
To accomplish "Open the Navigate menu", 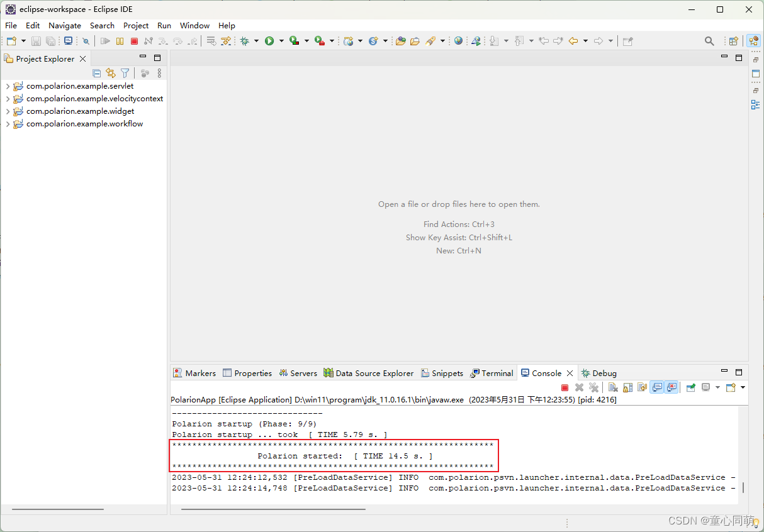I will point(65,26).
